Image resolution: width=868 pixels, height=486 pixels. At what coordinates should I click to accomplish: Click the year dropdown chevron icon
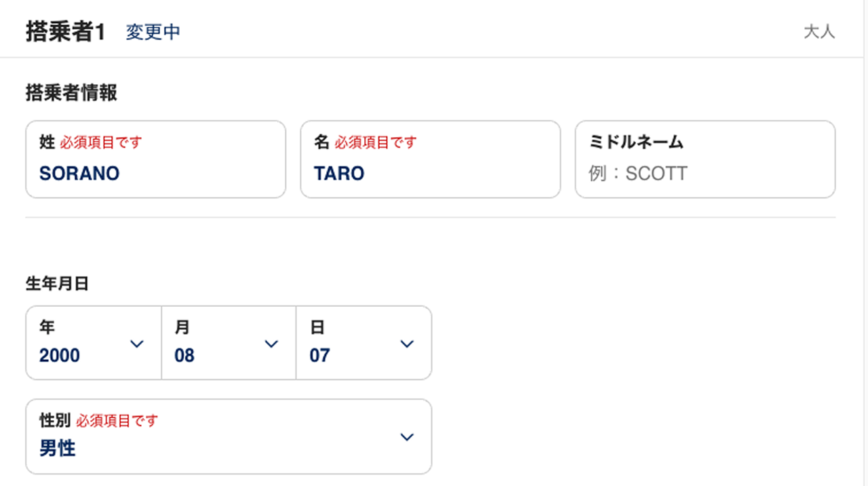[137, 344]
